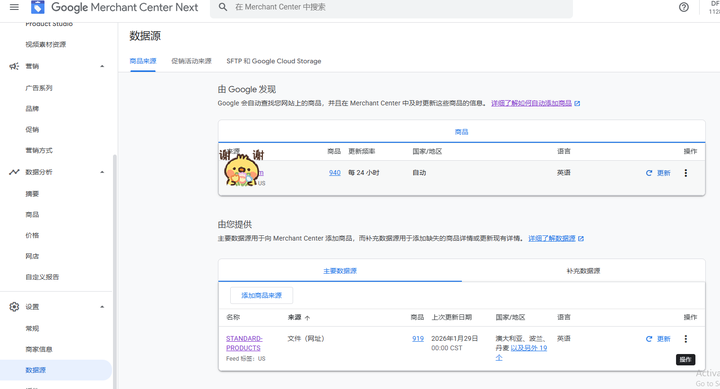The image size is (720, 389).
Task: Click refresh icon in the STANDARD-PRODUCTS row
Action: 649,339
